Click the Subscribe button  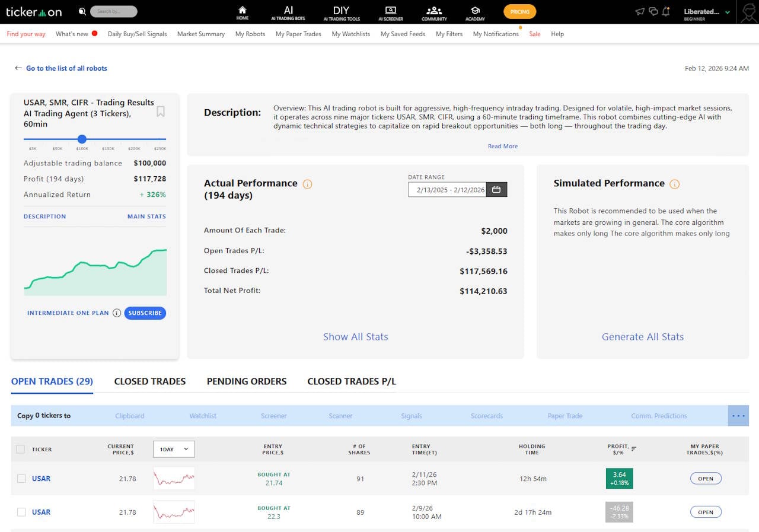pyautogui.click(x=145, y=313)
